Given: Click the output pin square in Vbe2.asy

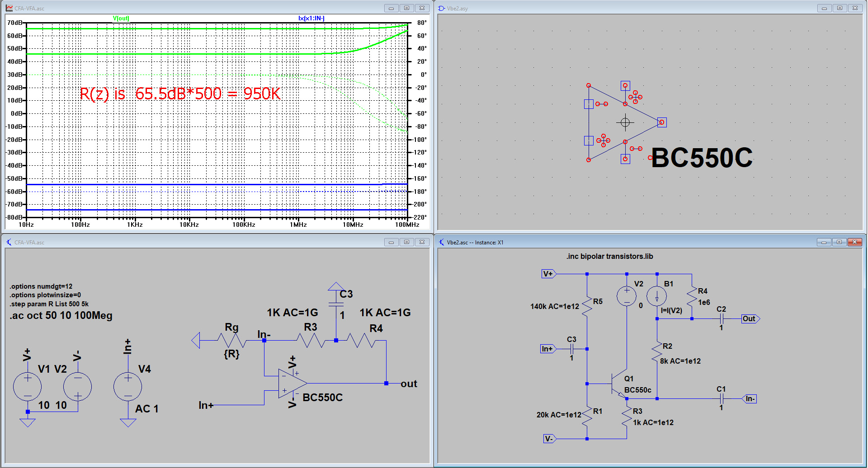Looking at the screenshot, I should click(662, 122).
